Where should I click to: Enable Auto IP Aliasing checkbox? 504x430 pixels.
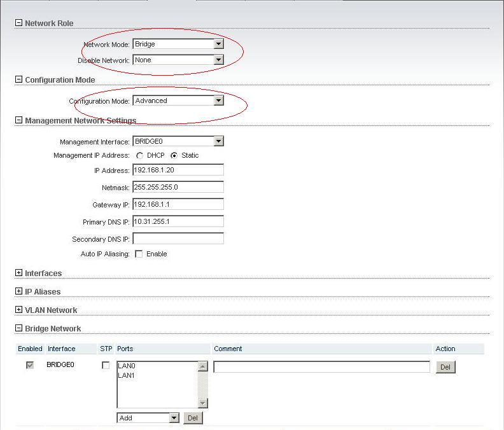[x=139, y=254]
